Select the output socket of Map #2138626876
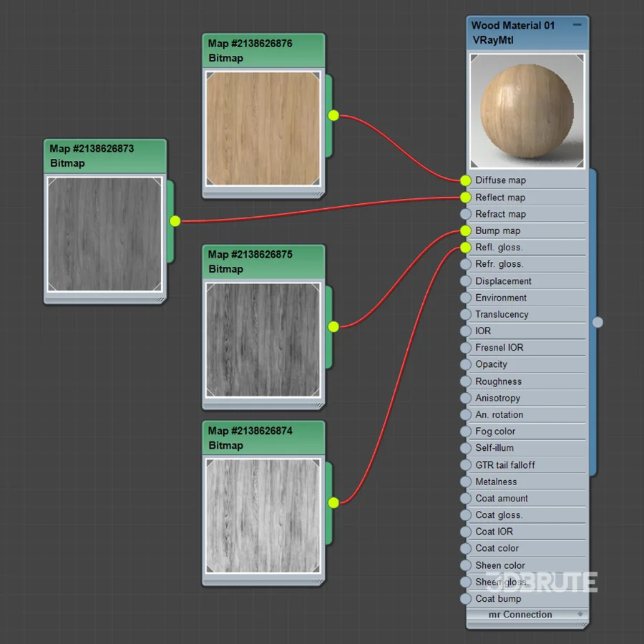The image size is (644, 644). 333,115
